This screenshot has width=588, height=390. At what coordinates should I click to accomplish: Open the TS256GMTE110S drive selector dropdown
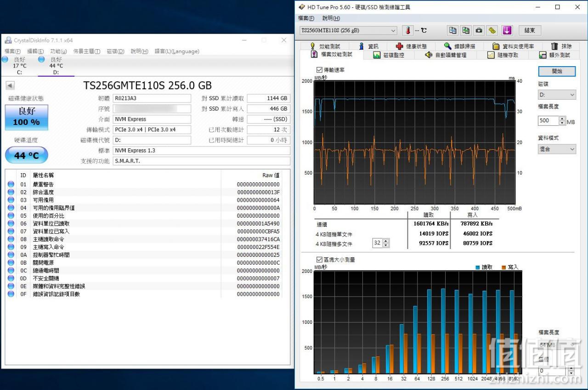(348, 30)
